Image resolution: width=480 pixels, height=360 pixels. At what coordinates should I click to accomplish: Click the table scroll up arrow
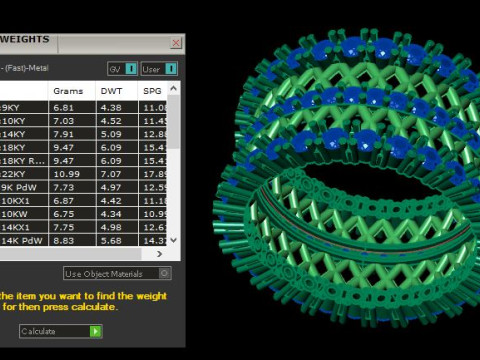tap(173, 89)
